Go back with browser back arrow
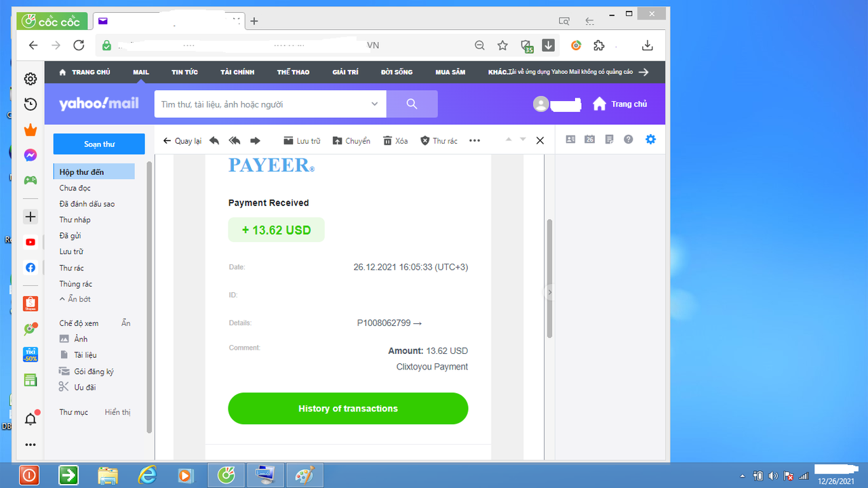868x488 pixels. point(33,45)
